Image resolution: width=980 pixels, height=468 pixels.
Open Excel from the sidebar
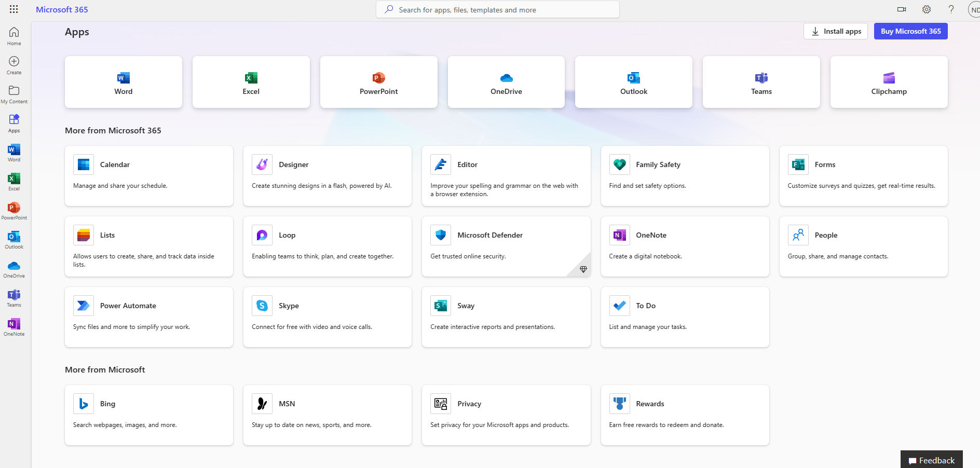click(x=14, y=182)
